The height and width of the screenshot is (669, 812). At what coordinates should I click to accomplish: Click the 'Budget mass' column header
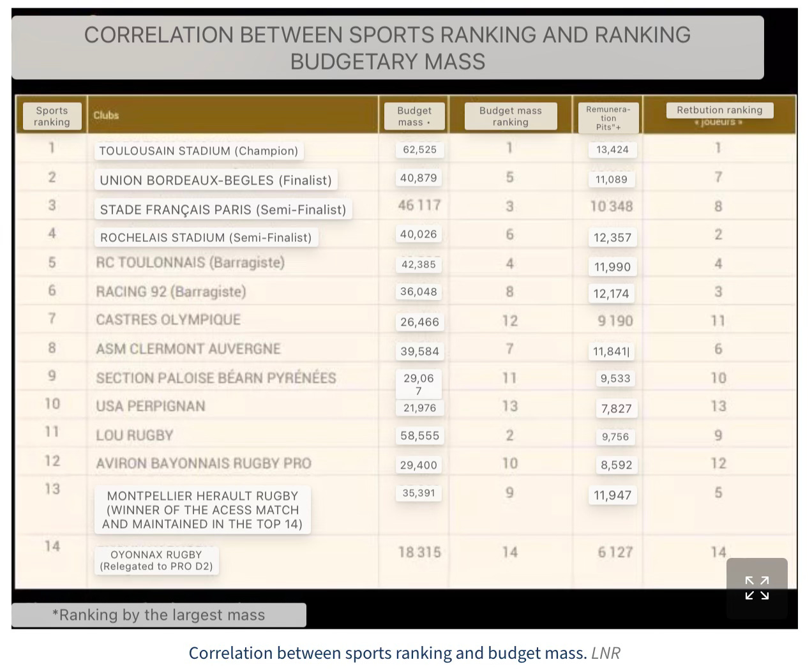tap(414, 116)
